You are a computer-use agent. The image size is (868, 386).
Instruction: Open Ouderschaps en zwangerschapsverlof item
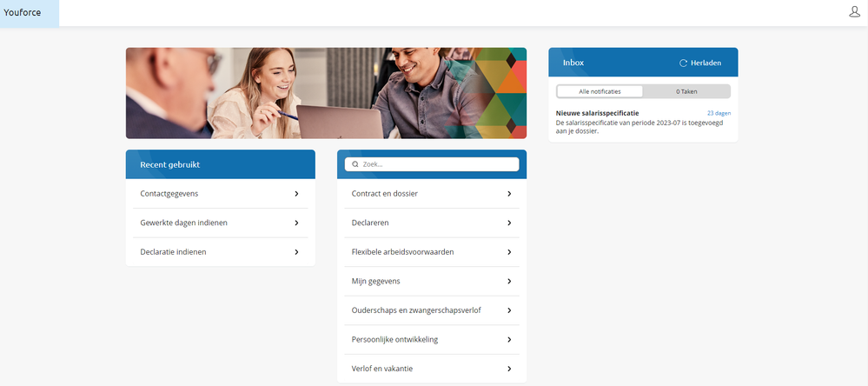click(432, 310)
